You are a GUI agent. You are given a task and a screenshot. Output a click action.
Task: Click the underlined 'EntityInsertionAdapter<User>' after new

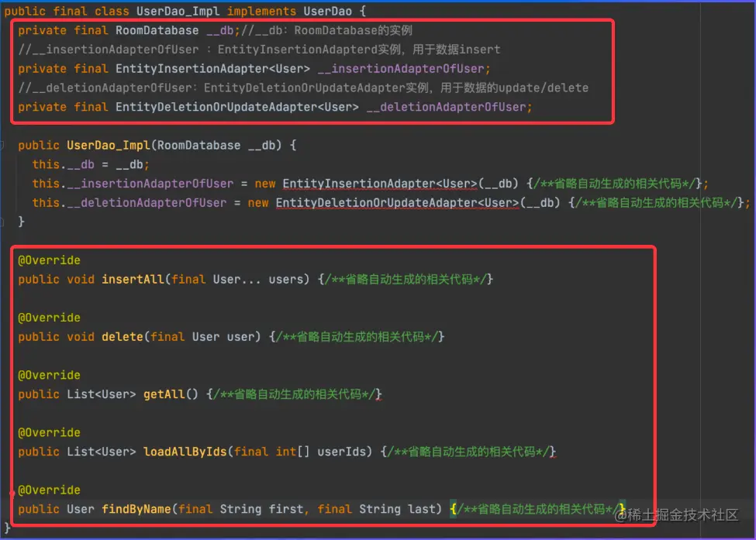[379, 184]
